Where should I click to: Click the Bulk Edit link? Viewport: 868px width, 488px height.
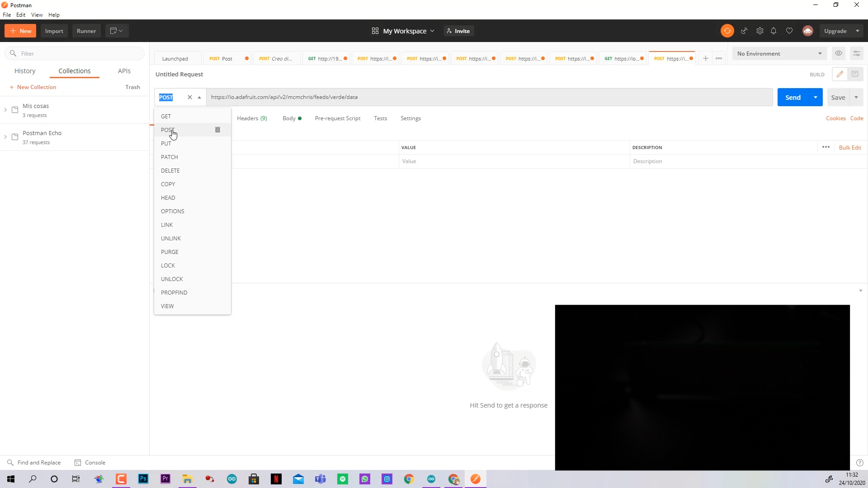850,147
